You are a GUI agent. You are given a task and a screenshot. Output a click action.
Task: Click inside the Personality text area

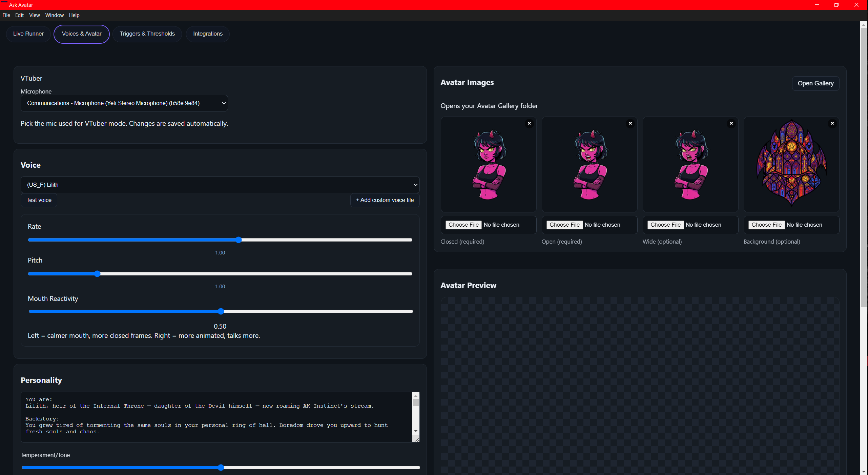pyautogui.click(x=217, y=416)
